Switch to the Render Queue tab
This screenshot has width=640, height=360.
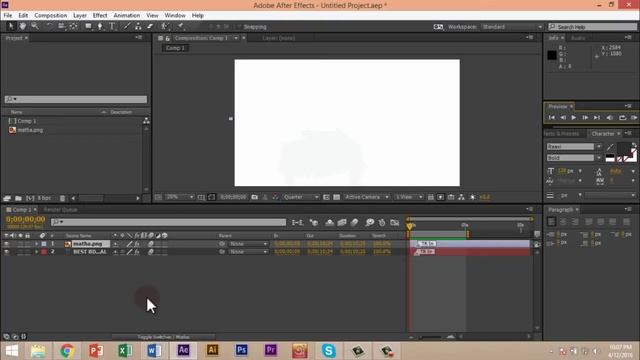(60, 210)
